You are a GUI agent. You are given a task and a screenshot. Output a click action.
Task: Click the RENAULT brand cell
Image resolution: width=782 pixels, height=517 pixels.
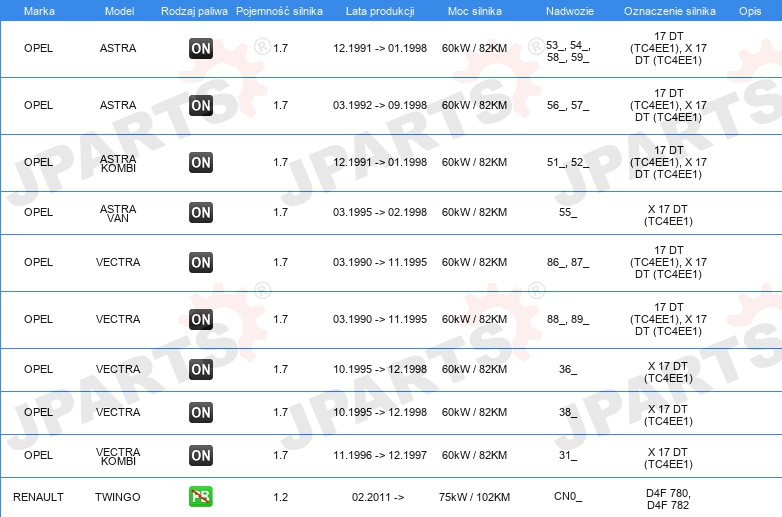coord(38,497)
